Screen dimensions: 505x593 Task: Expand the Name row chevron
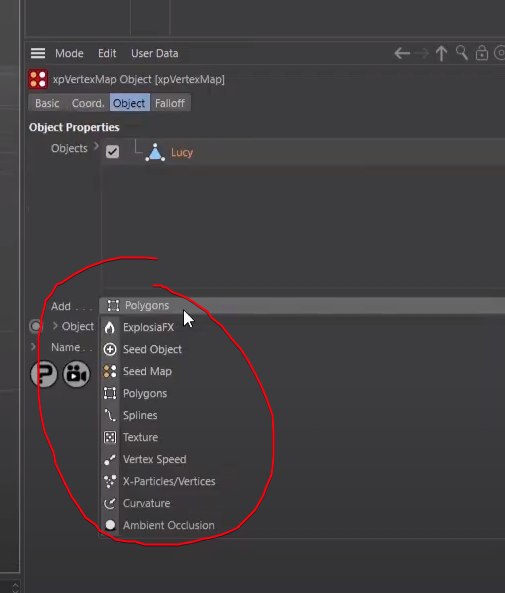tap(33, 346)
